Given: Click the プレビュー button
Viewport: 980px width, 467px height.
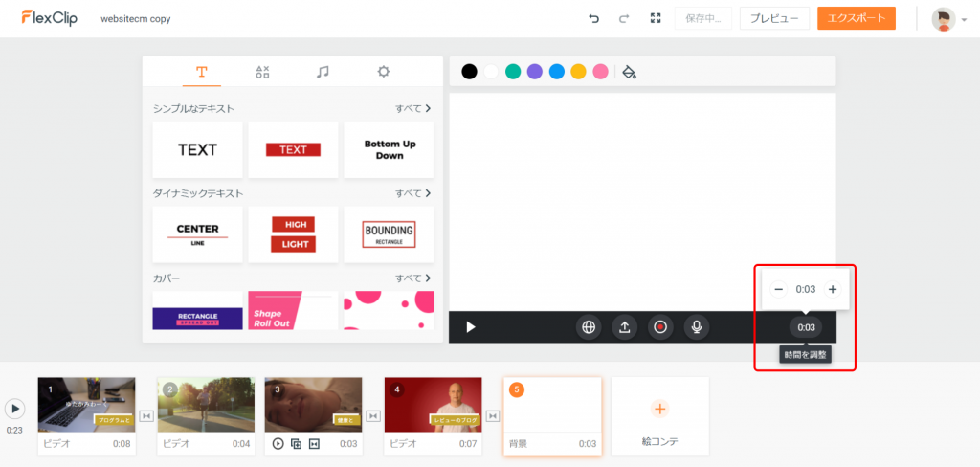Looking at the screenshot, I should pyautogui.click(x=774, y=18).
